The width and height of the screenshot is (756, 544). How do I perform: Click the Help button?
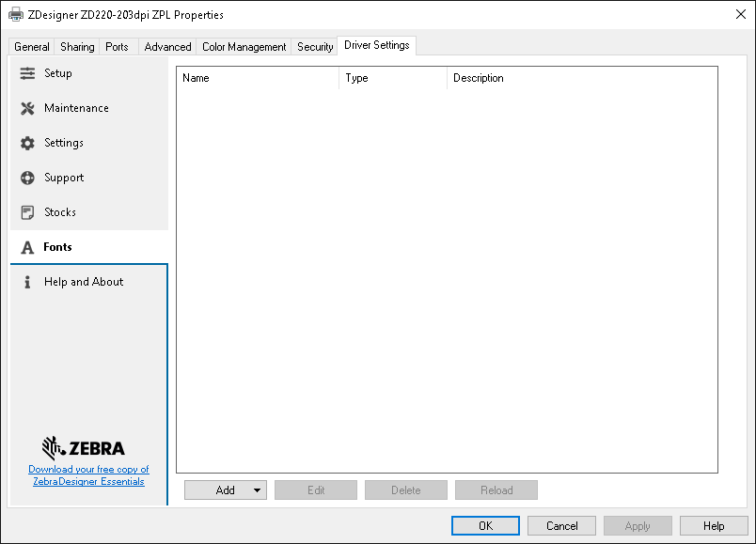point(714,525)
